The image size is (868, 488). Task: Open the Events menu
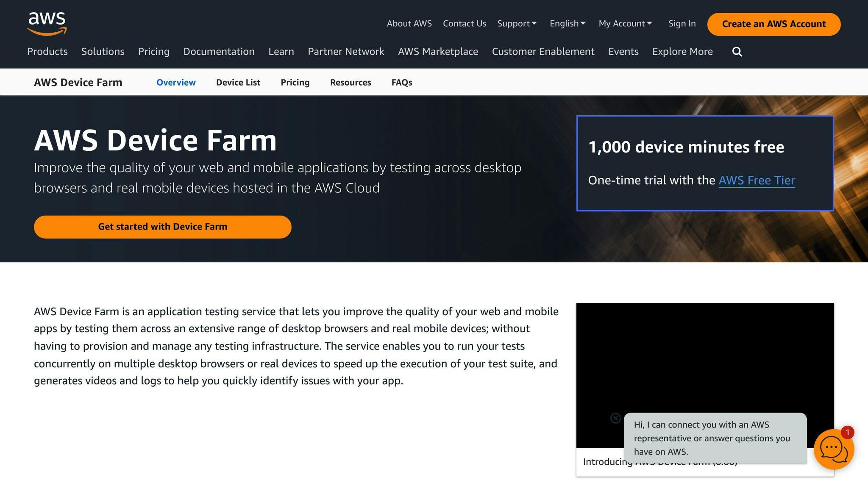point(623,52)
